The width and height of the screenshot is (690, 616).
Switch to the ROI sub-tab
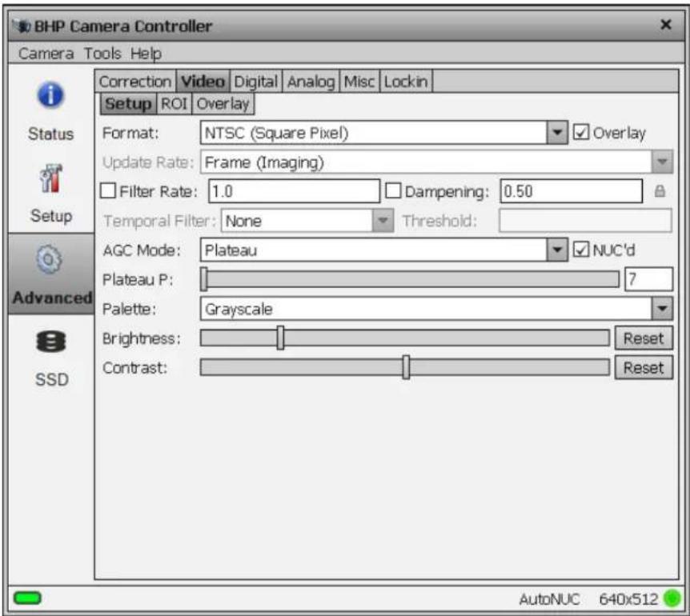[175, 104]
